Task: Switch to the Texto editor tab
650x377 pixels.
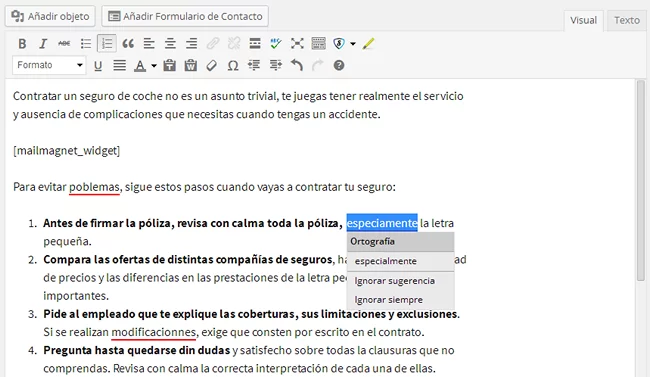Action: (x=627, y=20)
